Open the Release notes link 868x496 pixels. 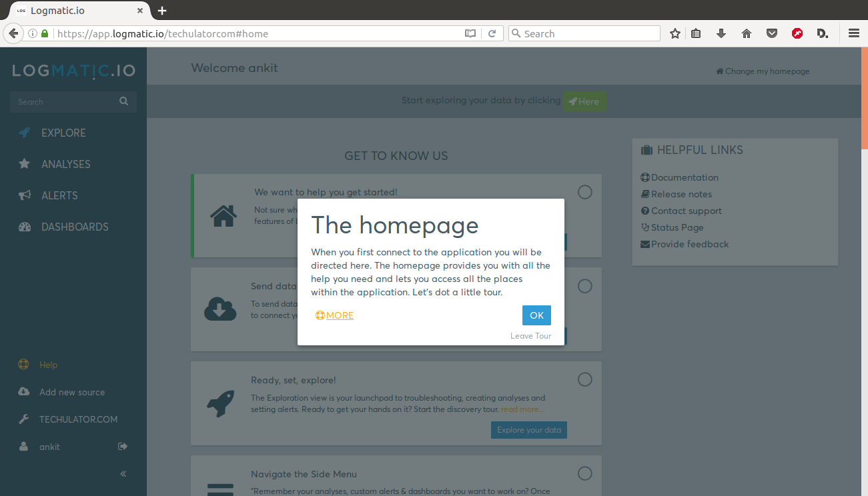[677, 194]
